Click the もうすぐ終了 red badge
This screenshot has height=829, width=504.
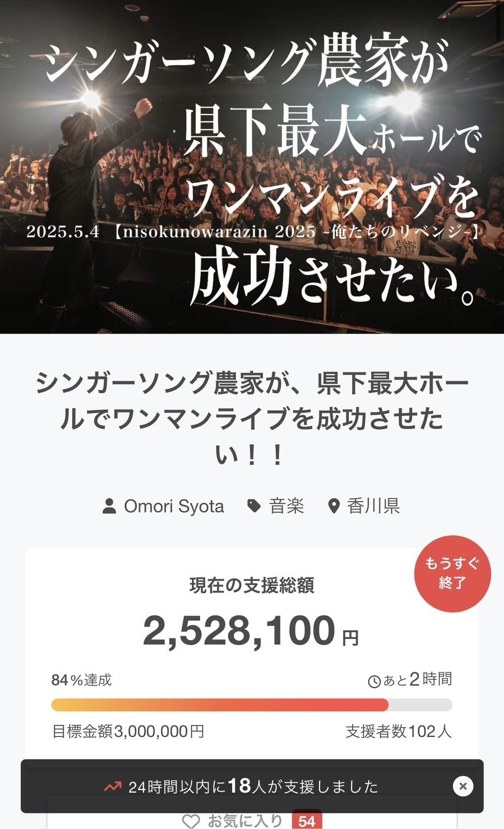coord(452,574)
